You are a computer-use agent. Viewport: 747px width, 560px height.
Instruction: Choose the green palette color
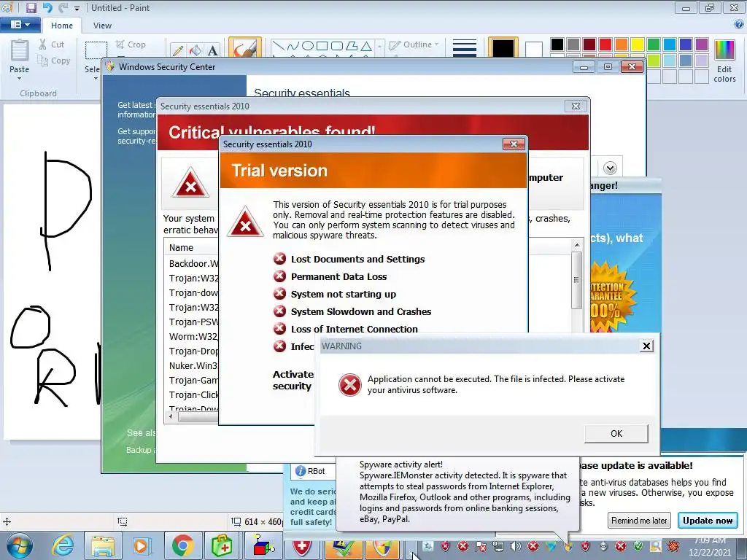[x=654, y=44]
